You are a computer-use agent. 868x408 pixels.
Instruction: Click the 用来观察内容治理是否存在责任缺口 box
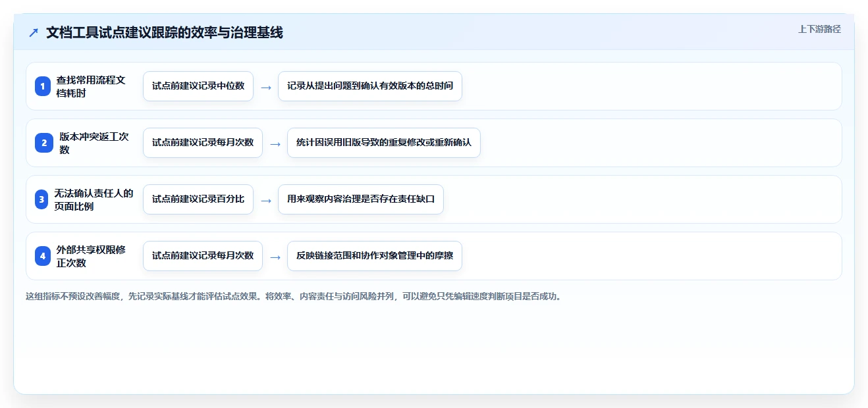pyautogui.click(x=361, y=199)
